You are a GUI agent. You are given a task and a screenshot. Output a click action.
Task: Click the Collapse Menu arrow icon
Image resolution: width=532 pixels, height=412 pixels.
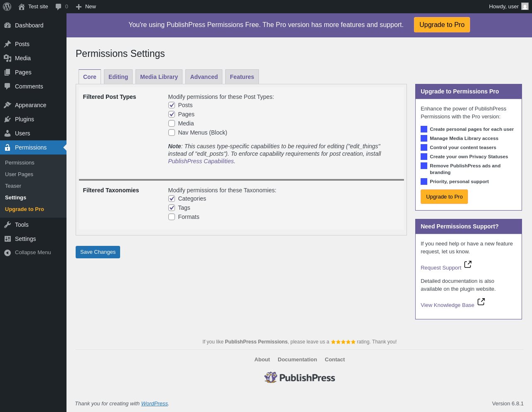tap(7, 253)
